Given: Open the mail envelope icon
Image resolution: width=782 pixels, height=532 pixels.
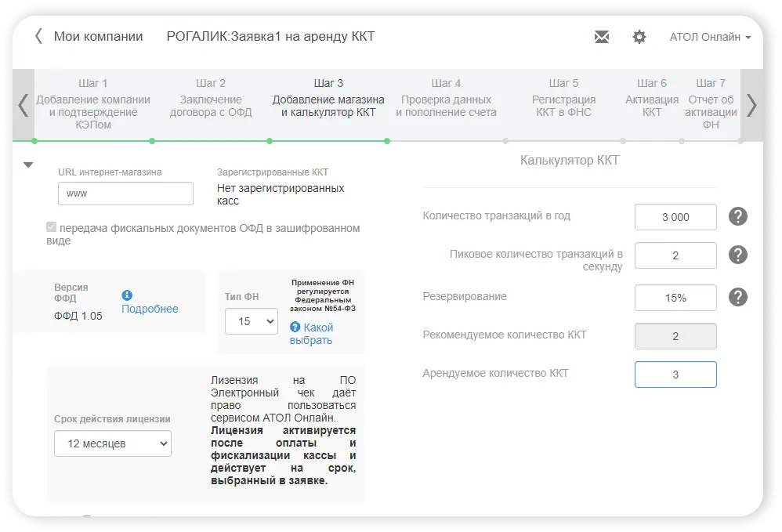Looking at the screenshot, I should tap(601, 37).
